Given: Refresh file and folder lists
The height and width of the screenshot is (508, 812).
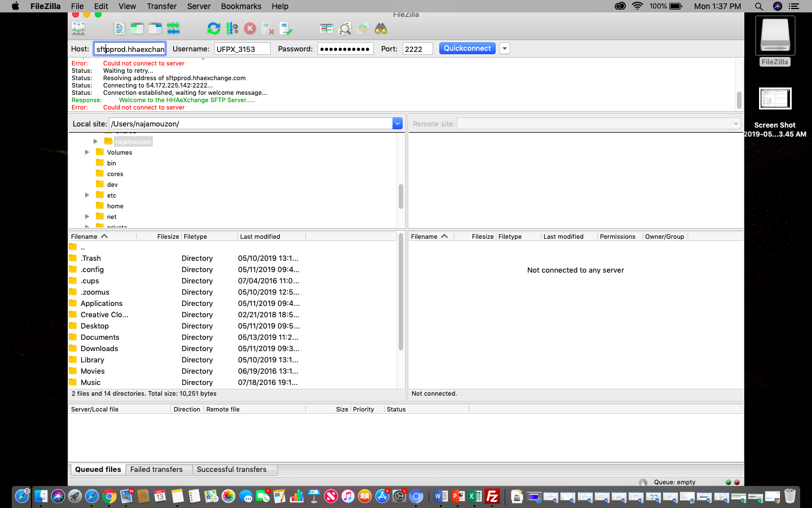Looking at the screenshot, I should [x=214, y=28].
